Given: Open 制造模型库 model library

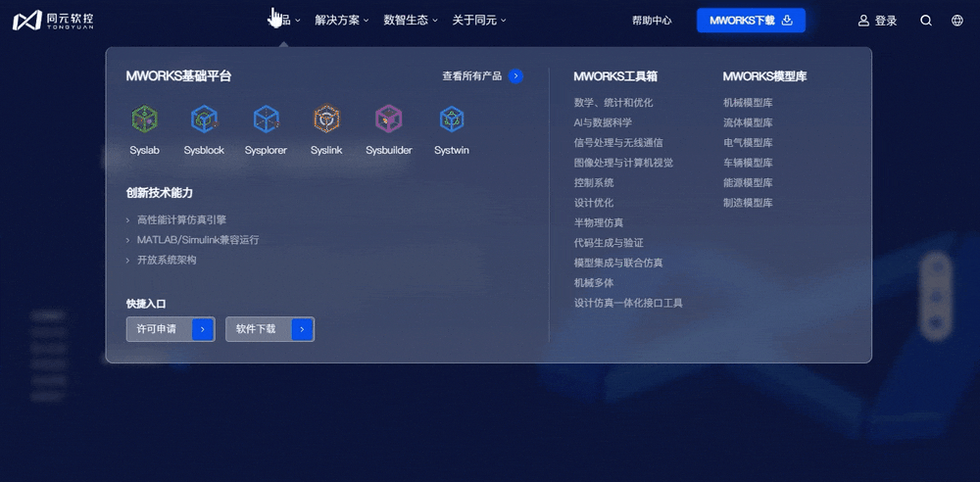Looking at the screenshot, I should tap(748, 203).
